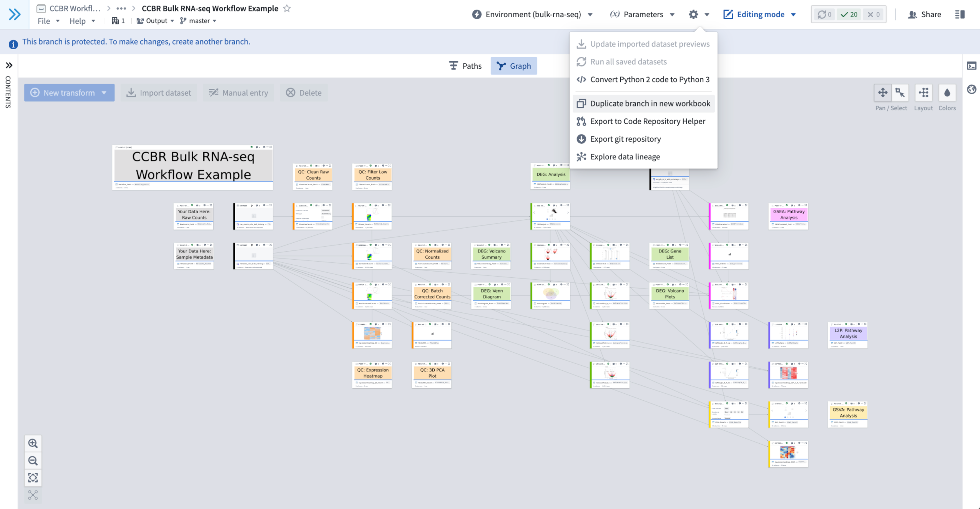The image size is (980, 509).
Task: Click the fit-to-screen icon
Action: click(33, 477)
